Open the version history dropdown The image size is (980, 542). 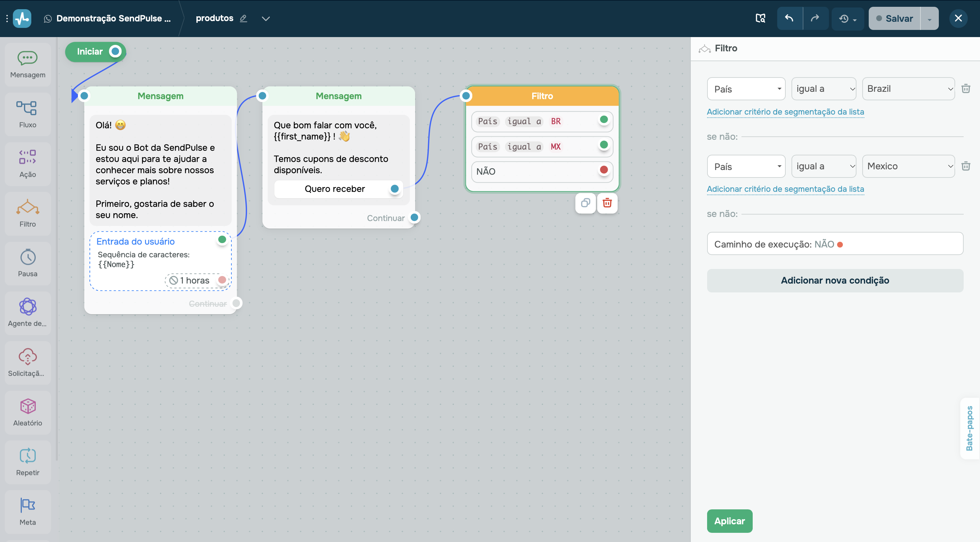(848, 18)
